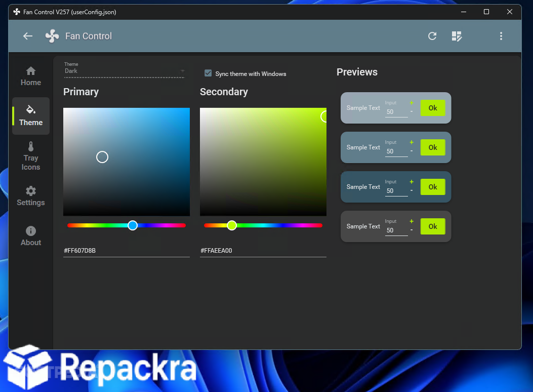Image resolution: width=533 pixels, height=392 pixels.
Task: Toggle Sync theme with Windows checkbox
Action: (208, 73)
